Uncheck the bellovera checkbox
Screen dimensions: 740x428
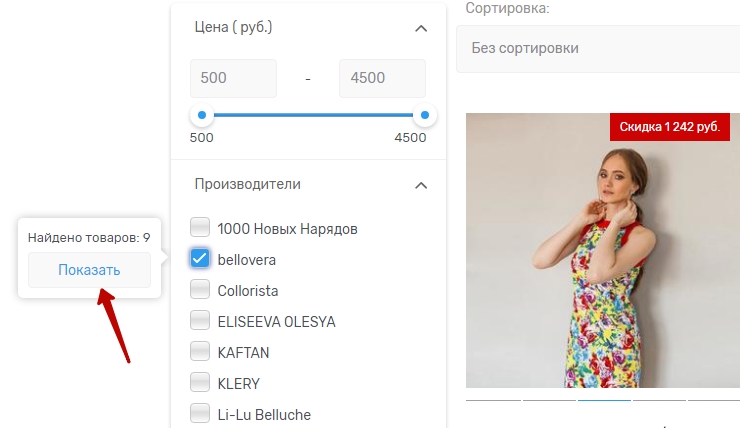[x=200, y=259]
